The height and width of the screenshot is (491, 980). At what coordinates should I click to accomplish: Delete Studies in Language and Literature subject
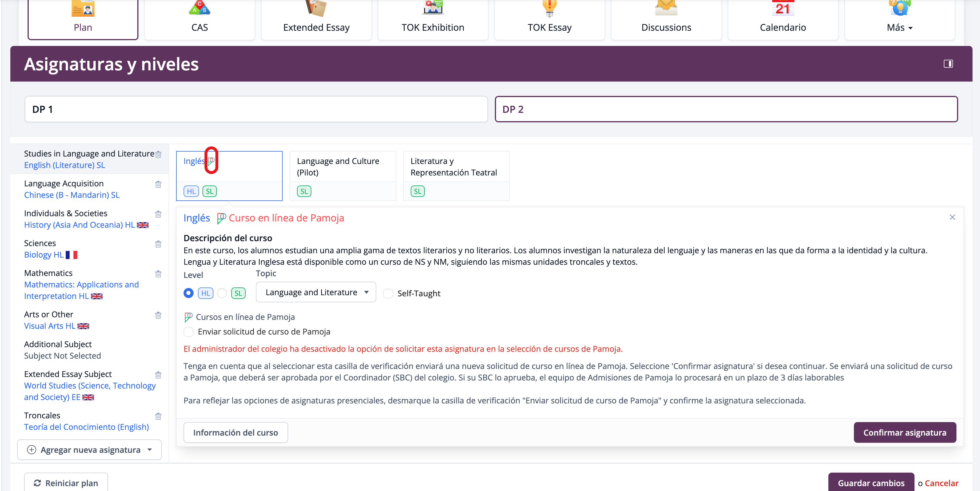coord(158,154)
